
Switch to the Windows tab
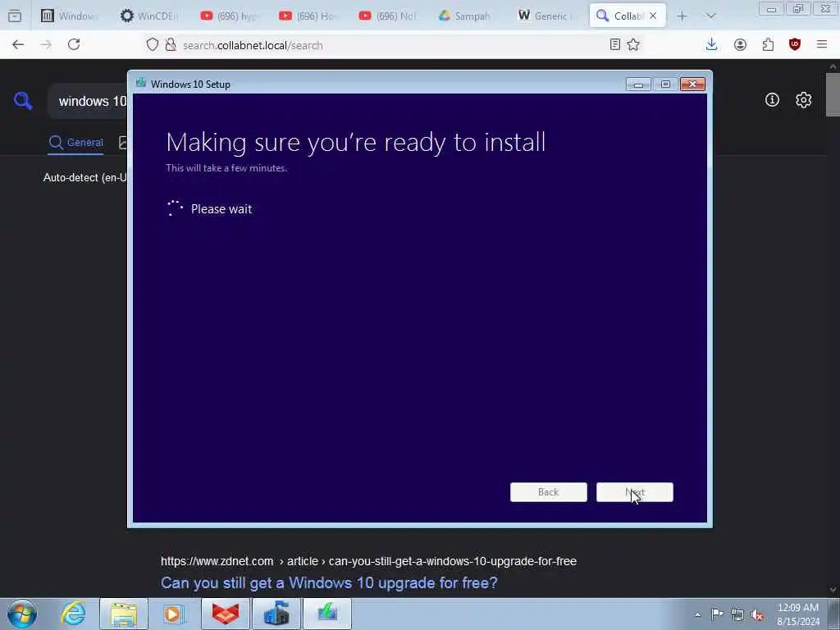coord(71,16)
